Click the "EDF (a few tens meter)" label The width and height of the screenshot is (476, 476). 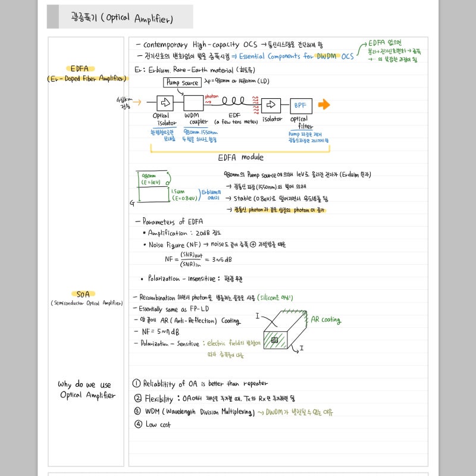[236, 118]
